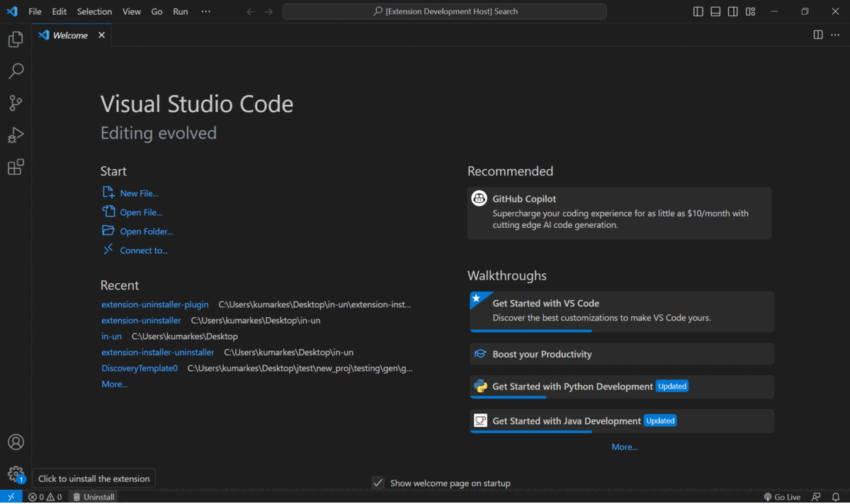Open Get Started with VS Code walkthrough

click(x=622, y=311)
